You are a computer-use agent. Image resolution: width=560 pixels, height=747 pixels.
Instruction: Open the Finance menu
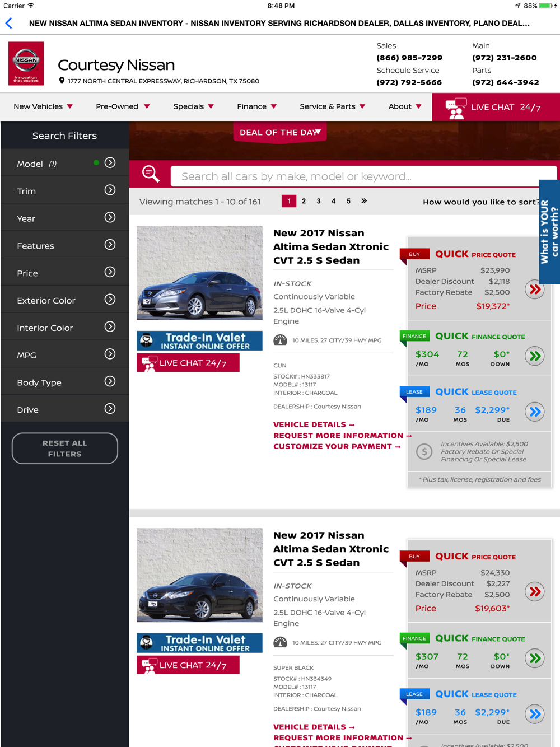(x=256, y=106)
